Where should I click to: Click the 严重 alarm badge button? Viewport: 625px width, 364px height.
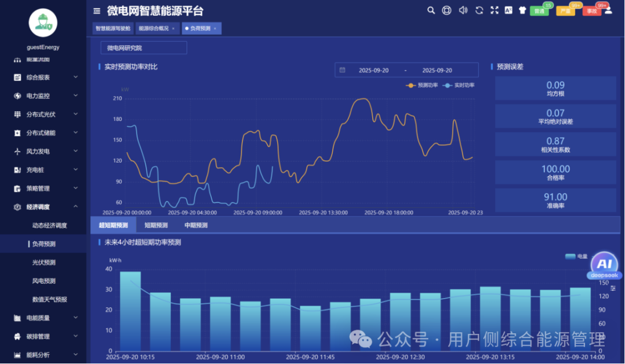tap(565, 11)
